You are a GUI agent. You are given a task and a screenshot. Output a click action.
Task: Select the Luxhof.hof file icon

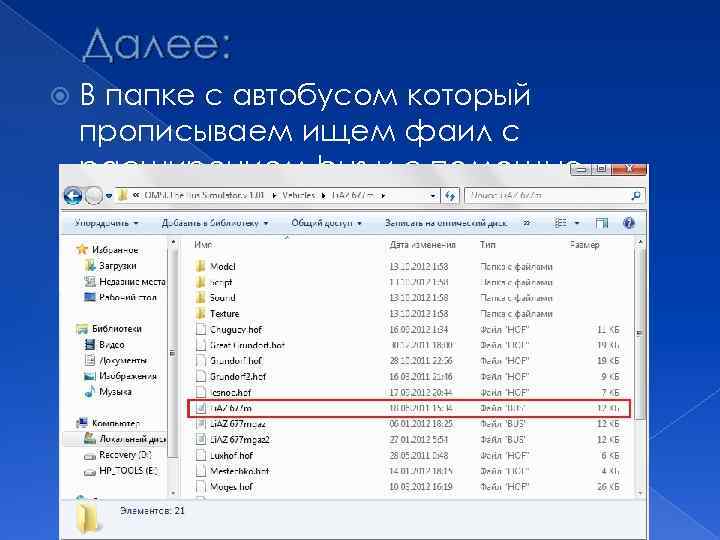click(200, 456)
